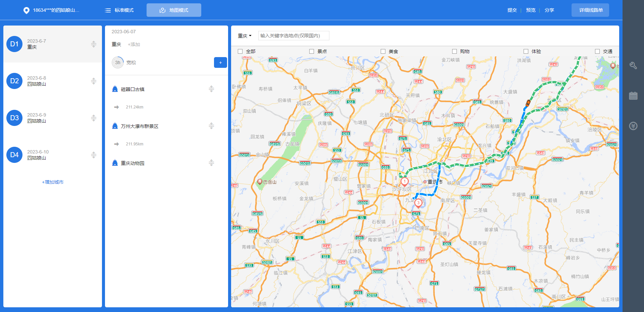This screenshot has height=312, width=644.
Task: Click the 211.24km distance arrow
Action: [x=116, y=107]
